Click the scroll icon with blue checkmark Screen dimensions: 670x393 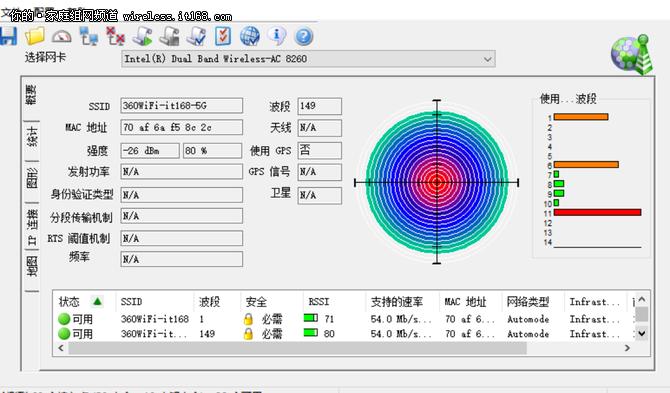pyautogui.click(x=196, y=36)
